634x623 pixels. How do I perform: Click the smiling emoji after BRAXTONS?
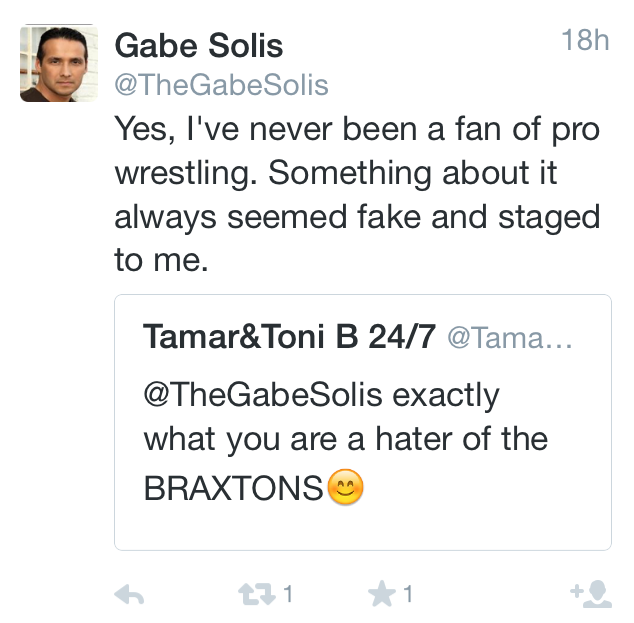346,487
